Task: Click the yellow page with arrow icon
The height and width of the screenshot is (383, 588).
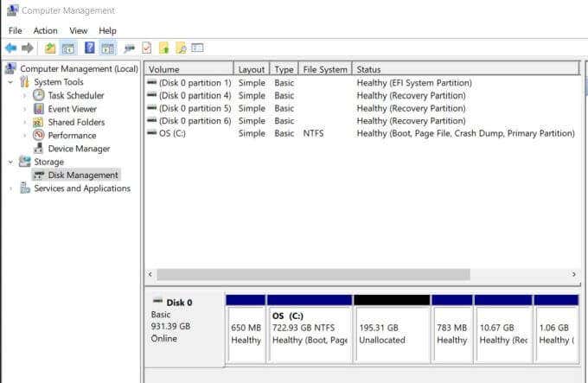Action: pos(164,48)
